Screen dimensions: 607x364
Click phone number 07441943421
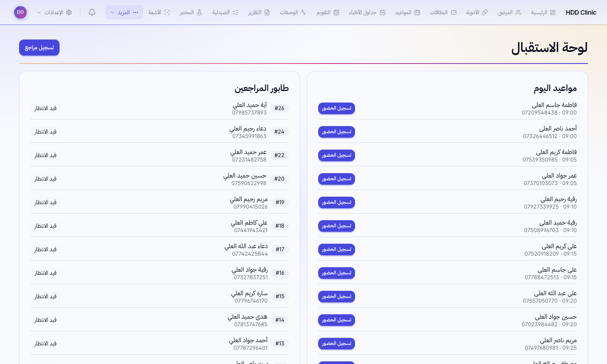(x=251, y=230)
